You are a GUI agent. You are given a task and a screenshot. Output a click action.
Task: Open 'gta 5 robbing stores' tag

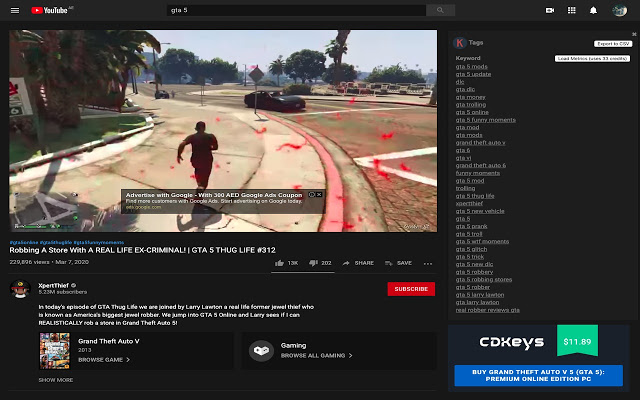point(484,280)
